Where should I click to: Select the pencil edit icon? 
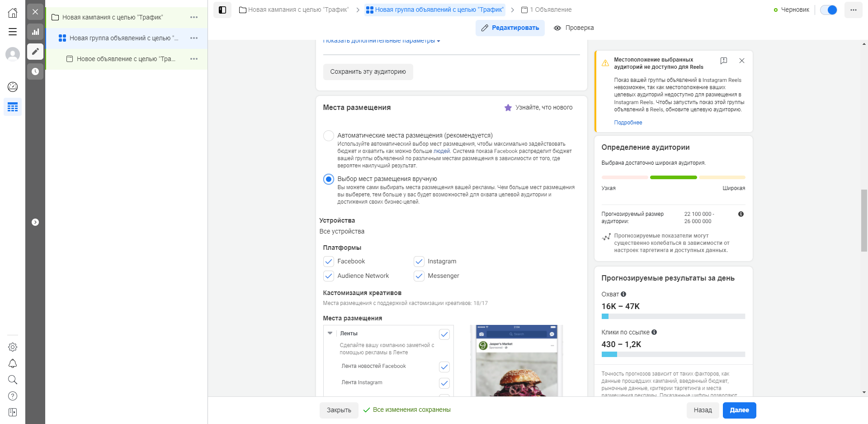[x=35, y=52]
